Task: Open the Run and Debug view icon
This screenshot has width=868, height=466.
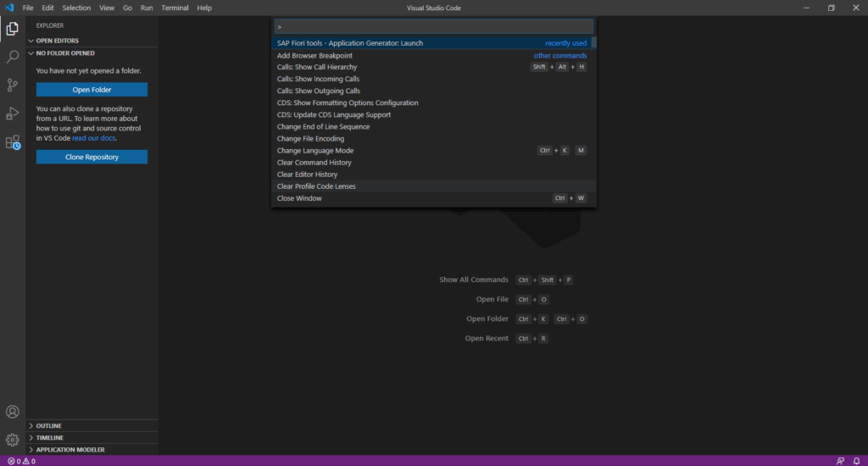Action: 12,114
